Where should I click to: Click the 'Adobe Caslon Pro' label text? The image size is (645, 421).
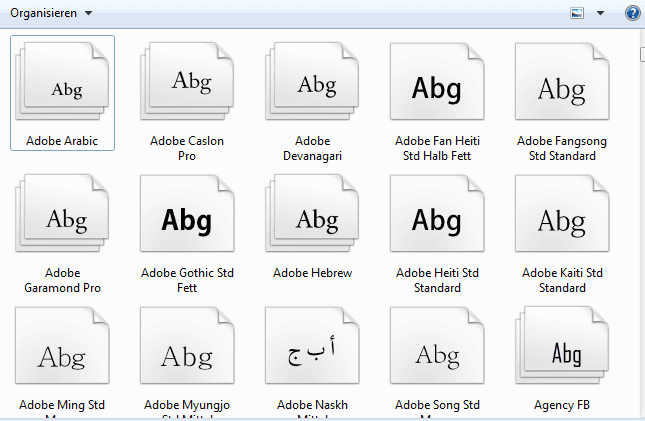pos(187,148)
